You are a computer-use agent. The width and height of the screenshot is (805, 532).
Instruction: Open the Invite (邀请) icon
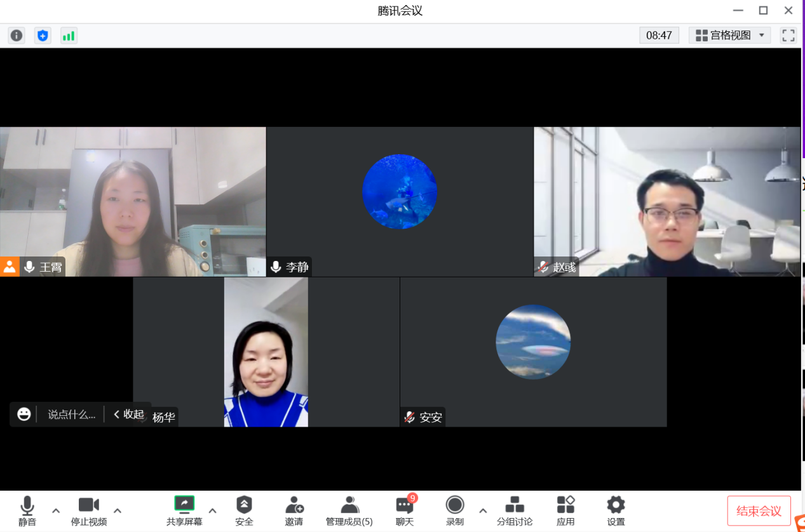(294, 510)
